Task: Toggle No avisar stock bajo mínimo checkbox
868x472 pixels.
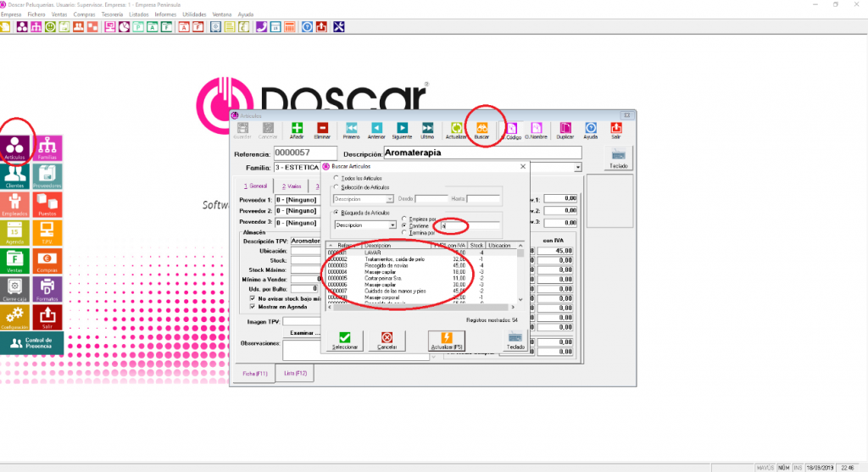Action: pos(253,298)
